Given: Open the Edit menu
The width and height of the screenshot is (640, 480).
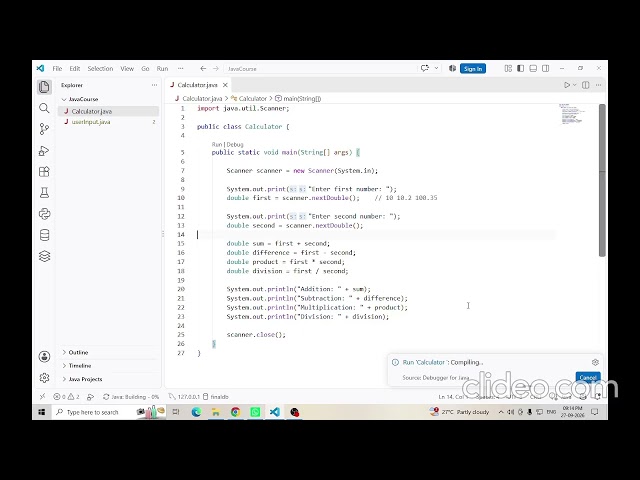Looking at the screenshot, I should (75, 69).
